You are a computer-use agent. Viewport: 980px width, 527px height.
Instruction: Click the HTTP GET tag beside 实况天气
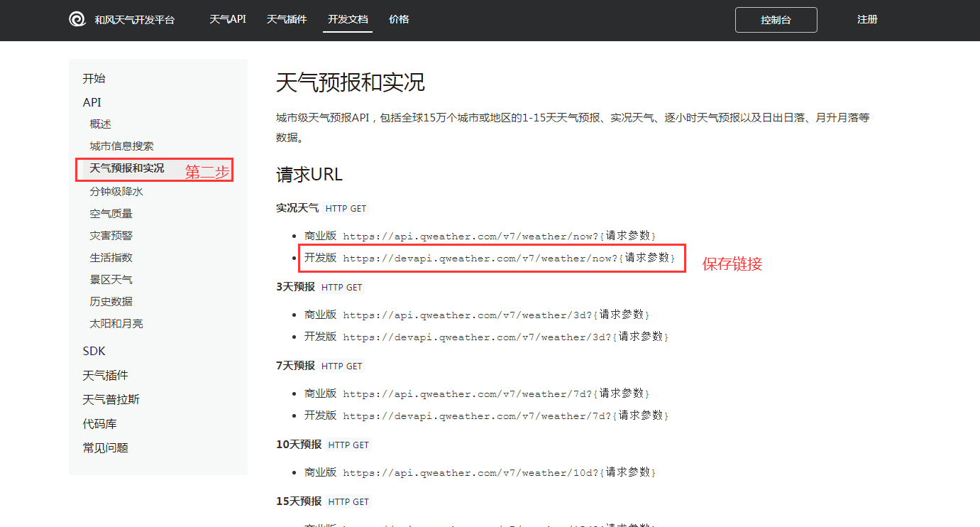346,209
